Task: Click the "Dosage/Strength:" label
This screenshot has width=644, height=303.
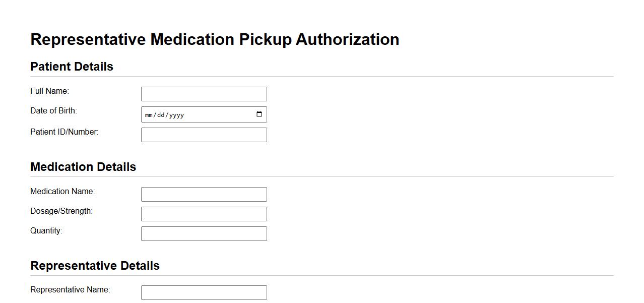Action: 61,211
